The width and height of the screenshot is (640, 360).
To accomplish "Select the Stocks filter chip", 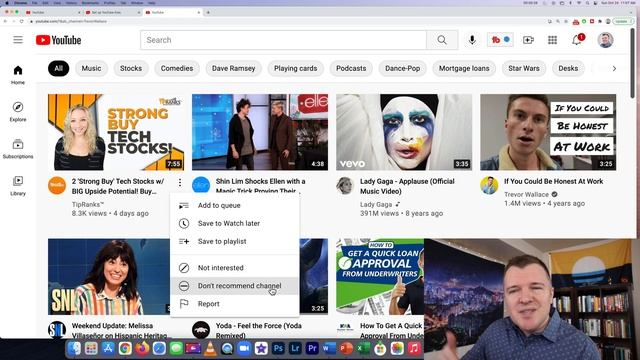I will (131, 68).
